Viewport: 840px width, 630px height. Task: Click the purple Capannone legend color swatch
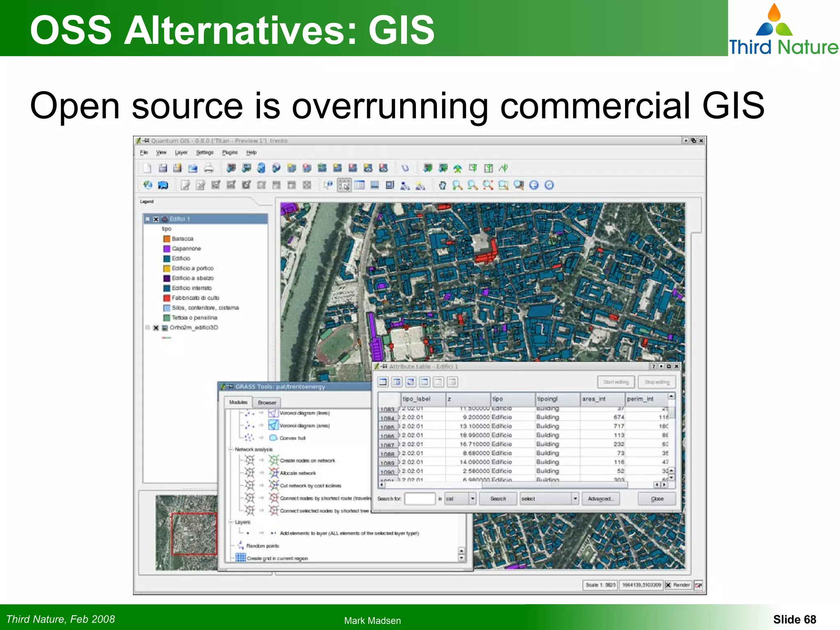point(167,249)
